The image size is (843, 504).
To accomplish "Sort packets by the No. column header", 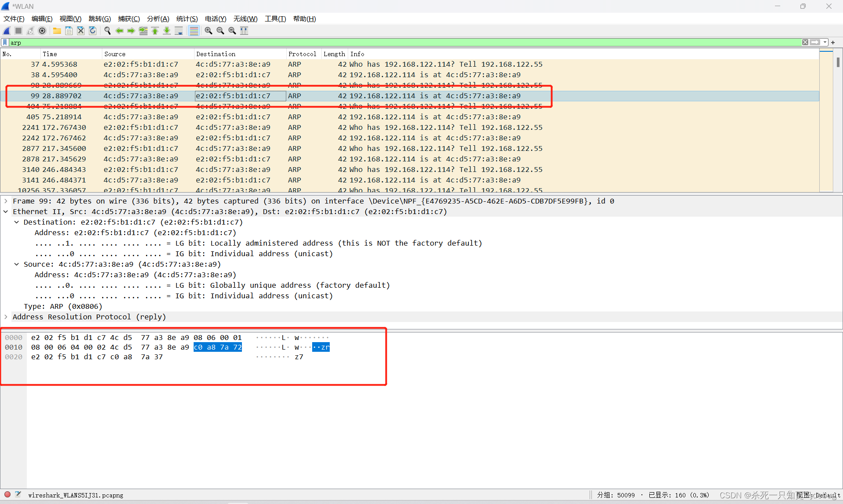I will (x=20, y=54).
